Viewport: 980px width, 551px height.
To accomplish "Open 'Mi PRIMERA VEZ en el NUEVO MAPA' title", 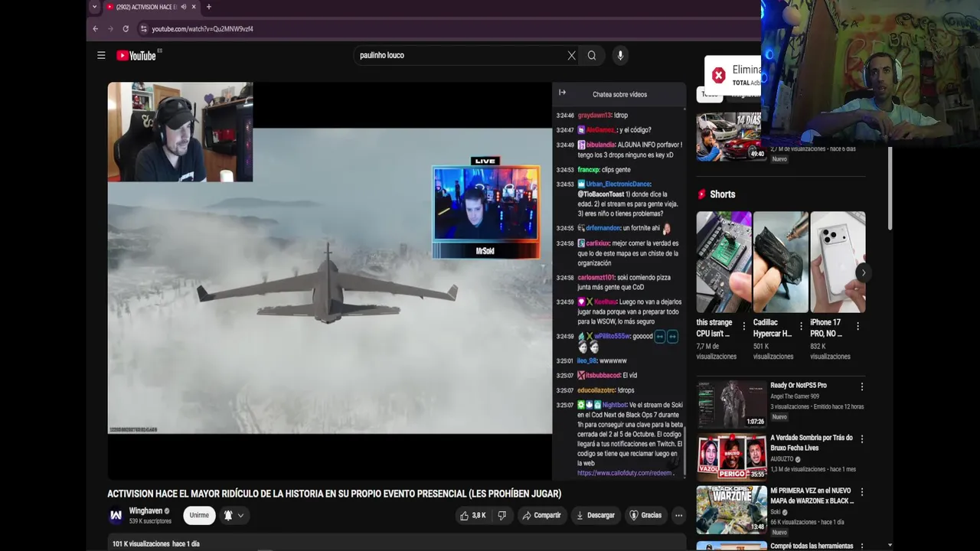I will (812, 495).
